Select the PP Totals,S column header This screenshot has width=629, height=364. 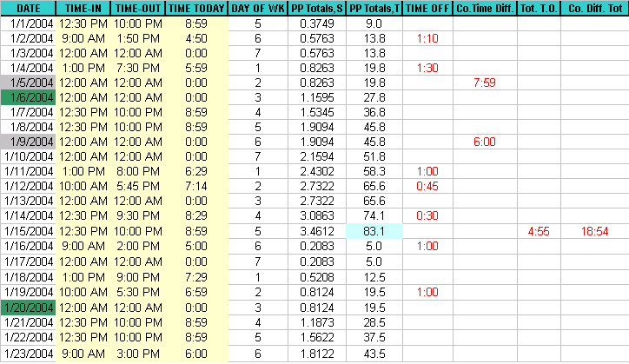tap(317, 8)
